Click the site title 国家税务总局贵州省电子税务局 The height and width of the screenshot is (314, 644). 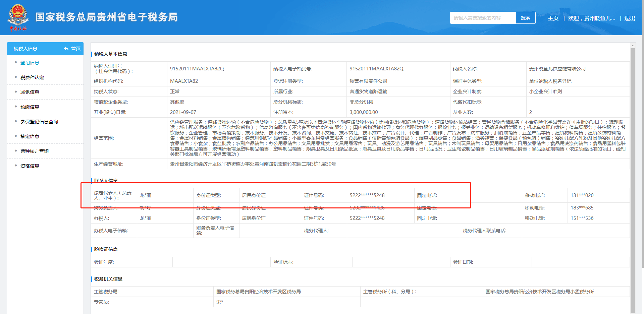[107, 17]
